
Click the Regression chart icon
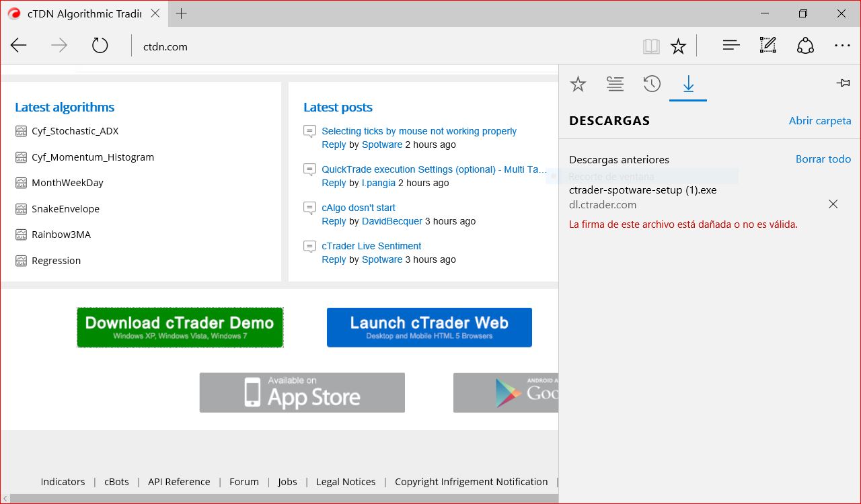(x=21, y=261)
